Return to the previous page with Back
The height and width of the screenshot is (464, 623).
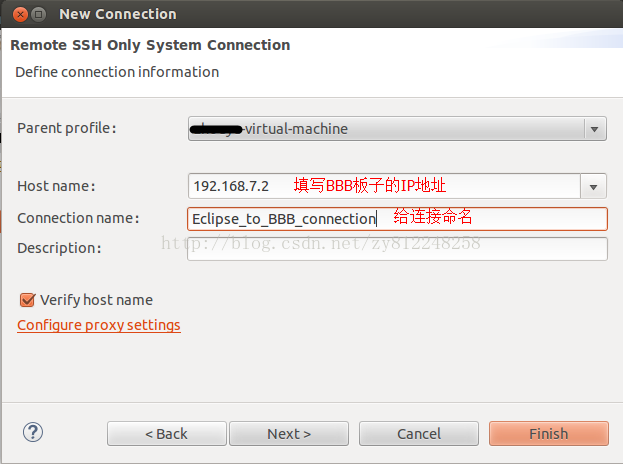click(x=167, y=433)
